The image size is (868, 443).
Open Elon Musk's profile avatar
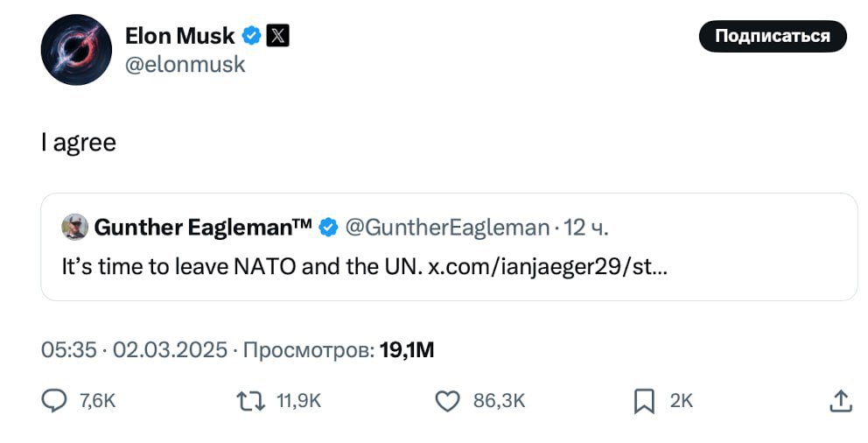[x=76, y=50]
